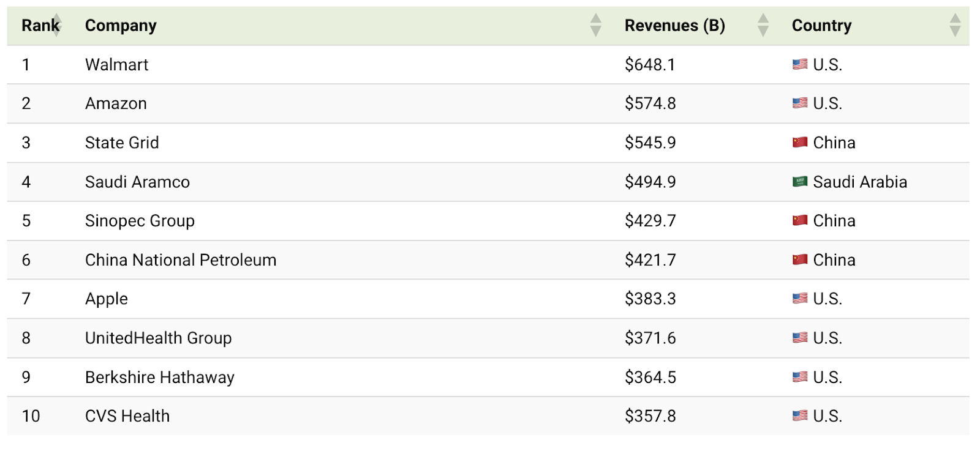This screenshot has width=980, height=454.
Task: Sort by Revenues (B) column arrows
Action: click(763, 25)
